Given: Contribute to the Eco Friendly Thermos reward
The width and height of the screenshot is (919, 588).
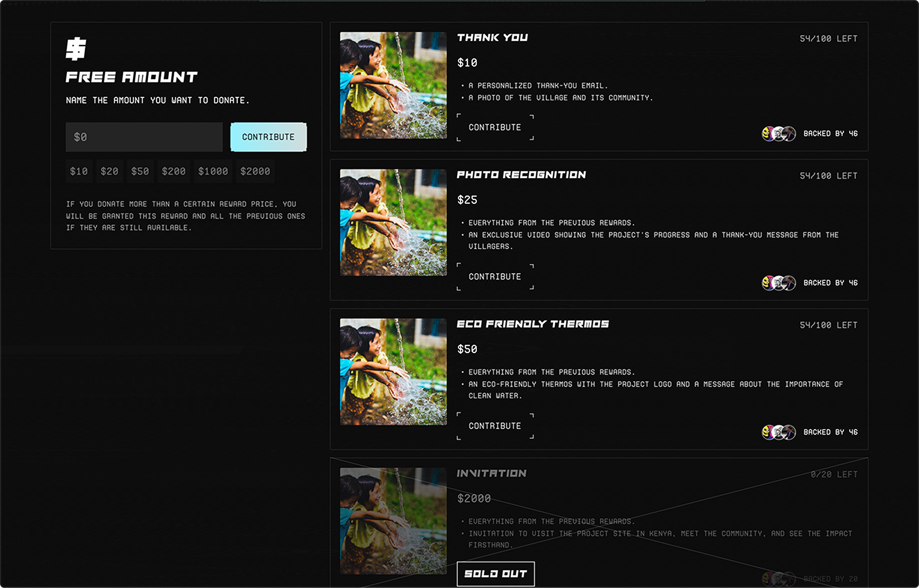Looking at the screenshot, I should 495,426.
